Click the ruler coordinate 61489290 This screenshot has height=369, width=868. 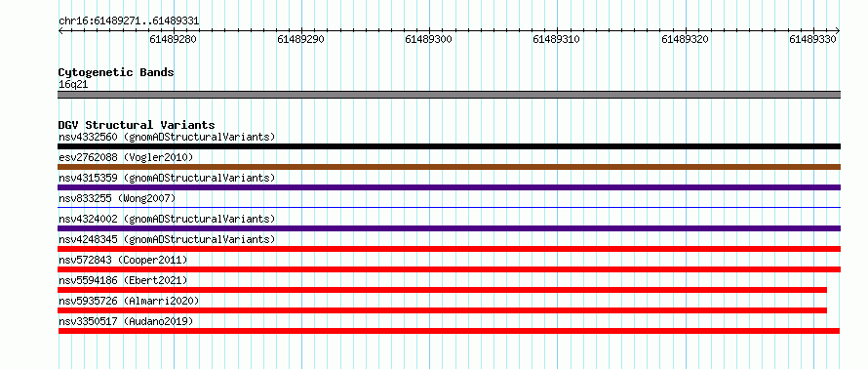[300, 39]
